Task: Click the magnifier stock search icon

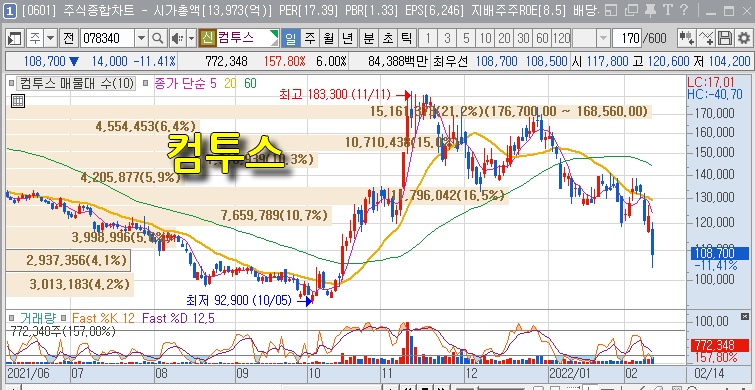Action: (x=157, y=38)
